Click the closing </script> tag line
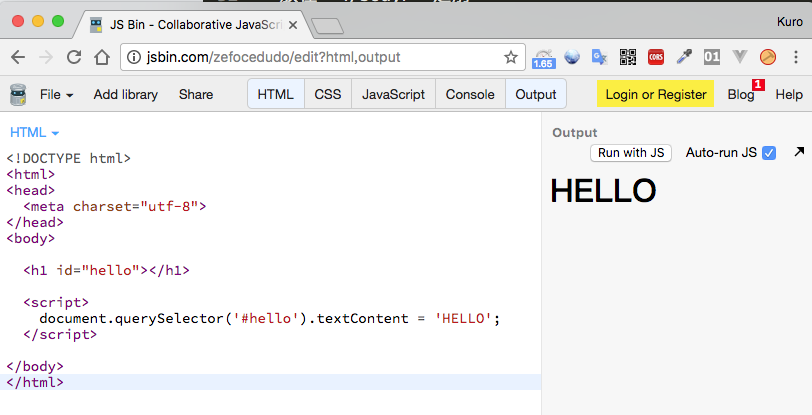The image size is (812, 415). tap(60, 334)
